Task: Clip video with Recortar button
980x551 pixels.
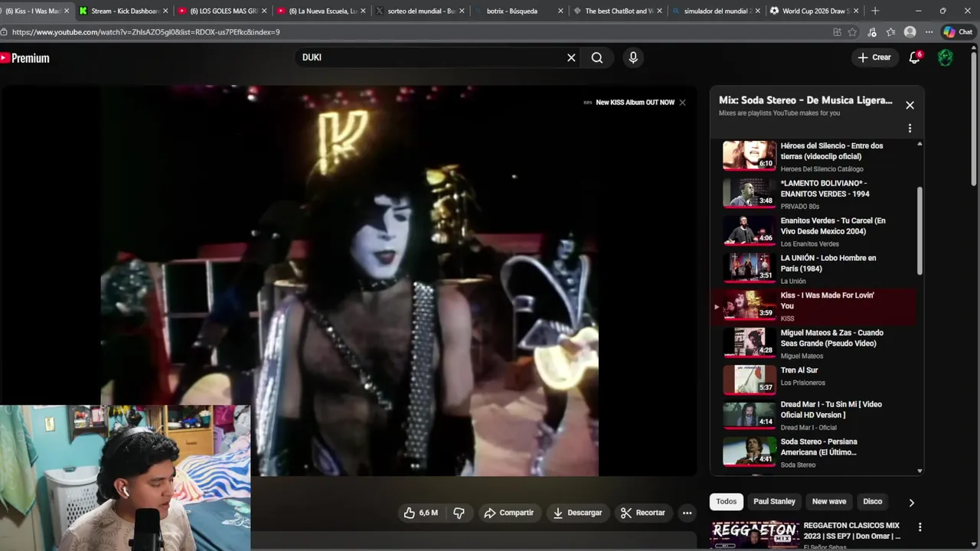Action: 643,513
